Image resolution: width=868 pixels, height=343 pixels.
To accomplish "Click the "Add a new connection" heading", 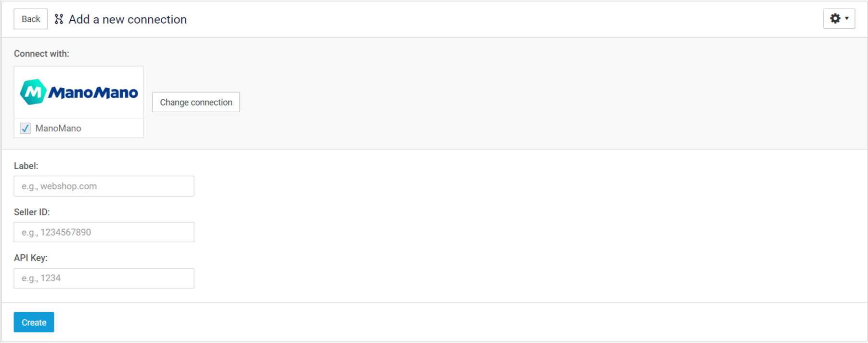I will pos(128,19).
